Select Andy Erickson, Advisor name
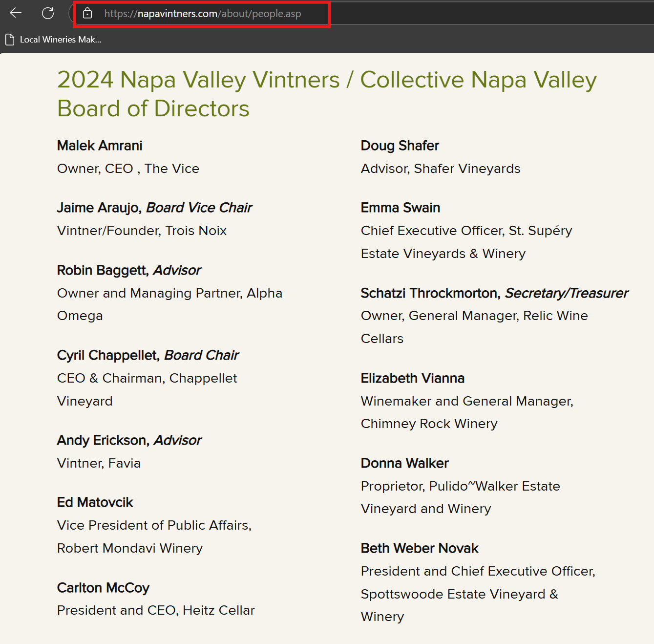This screenshot has width=654, height=644. 129,440
